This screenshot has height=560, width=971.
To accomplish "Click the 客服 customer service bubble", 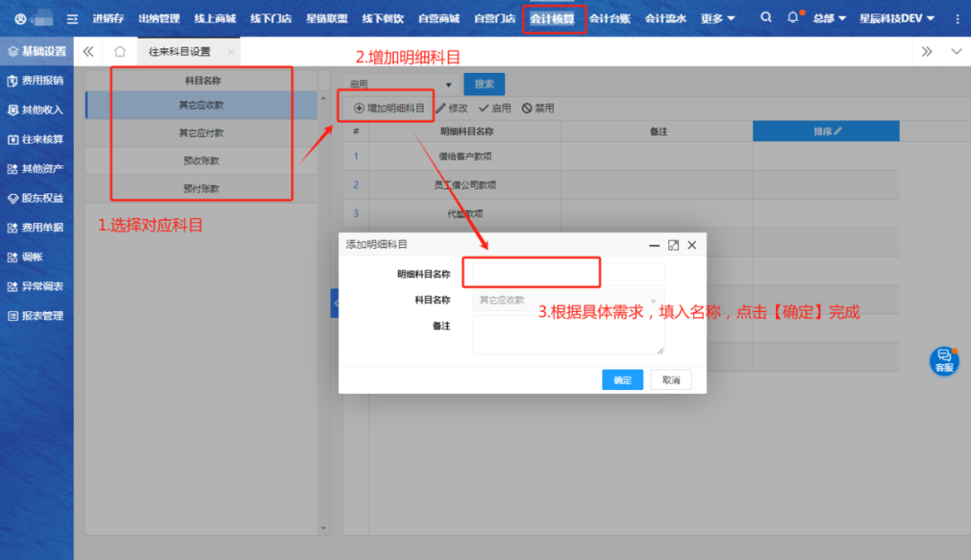I will (x=943, y=360).
